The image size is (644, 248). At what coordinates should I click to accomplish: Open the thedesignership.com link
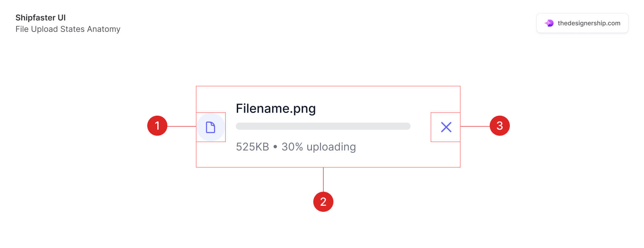click(589, 23)
